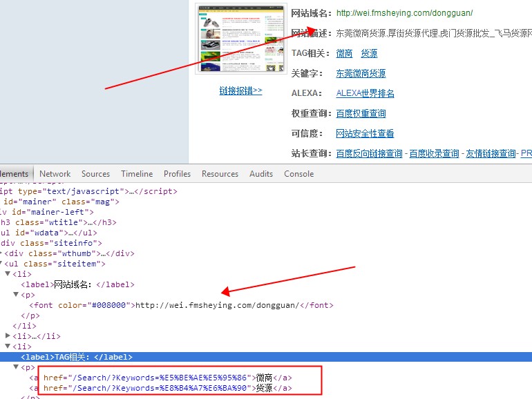The image size is (532, 399).
Task: Open the Network tab in DevTools
Action: pyautogui.click(x=55, y=174)
